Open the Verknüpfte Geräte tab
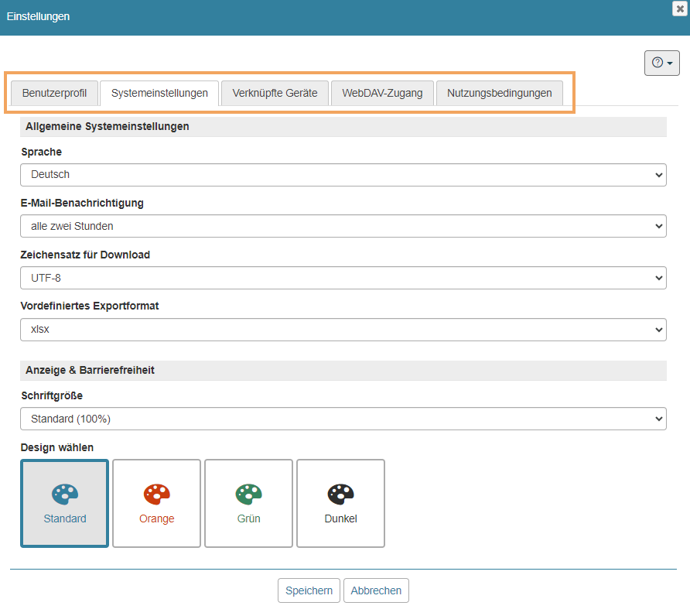 pos(275,93)
